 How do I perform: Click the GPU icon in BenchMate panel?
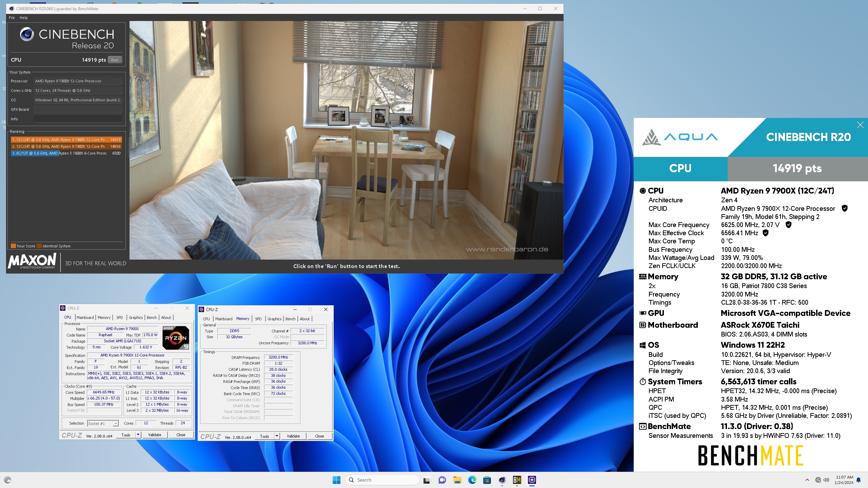click(643, 313)
